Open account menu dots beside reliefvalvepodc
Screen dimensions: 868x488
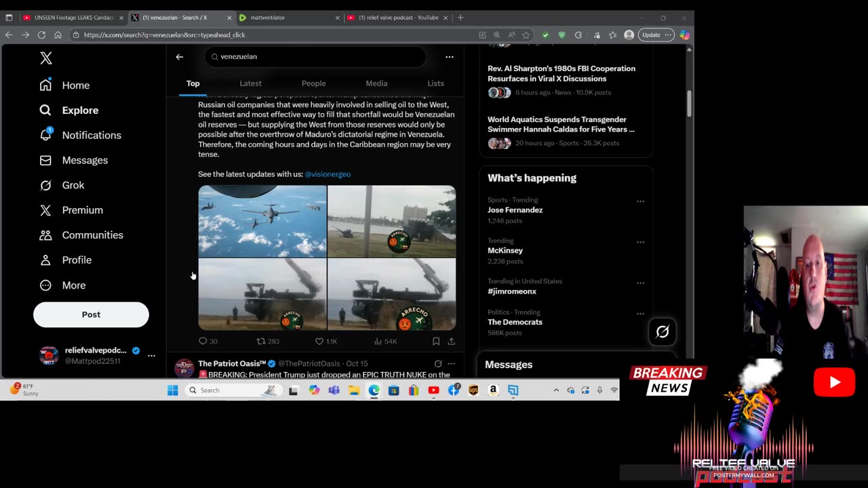click(151, 355)
